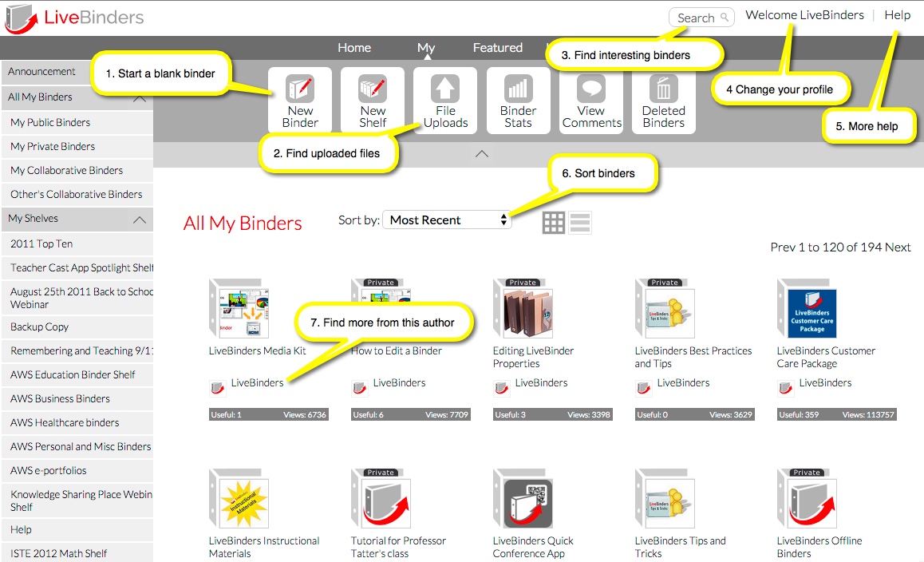Open LiveBinders Customer Care Package thumbnail

(x=808, y=309)
